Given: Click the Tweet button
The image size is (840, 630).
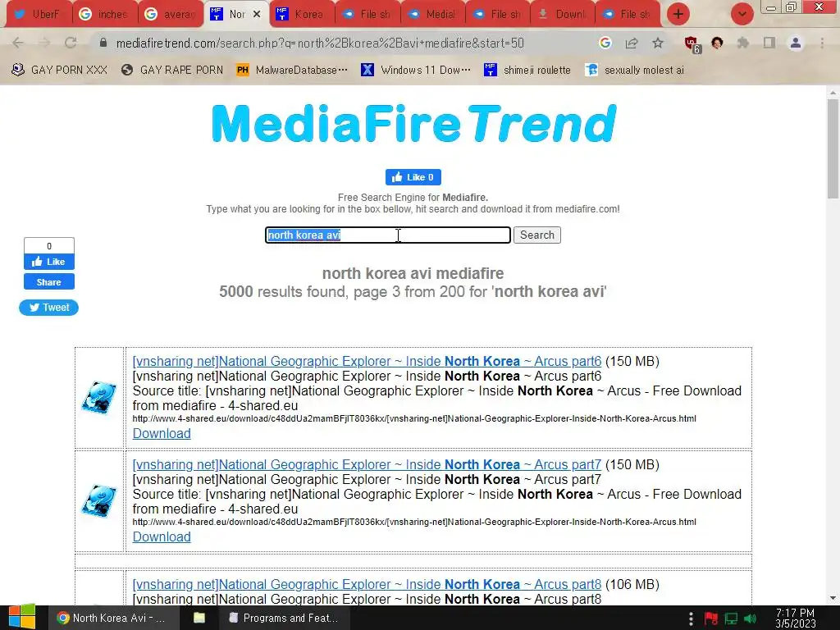Looking at the screenshot, I should pyautogui.click(x=48, y=308).
